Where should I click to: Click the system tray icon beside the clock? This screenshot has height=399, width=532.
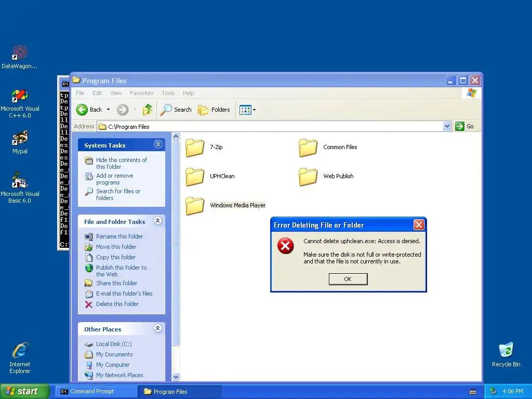click(x=494, y=391)
